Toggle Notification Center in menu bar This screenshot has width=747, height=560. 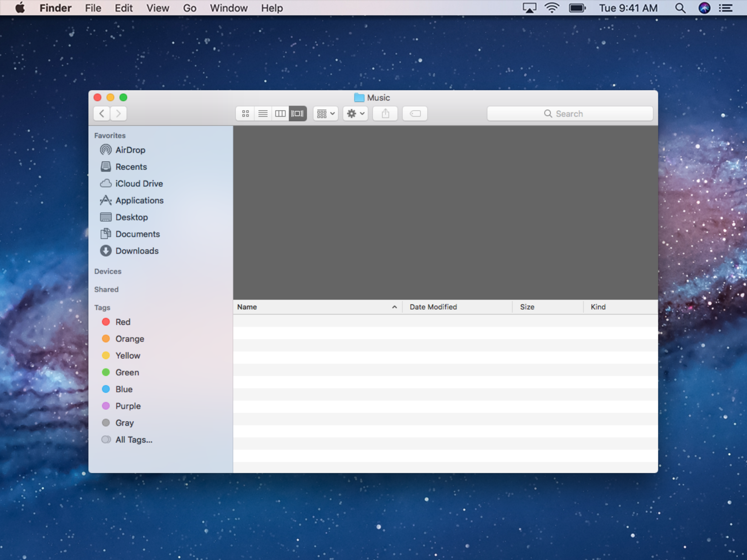coord(726,8)
